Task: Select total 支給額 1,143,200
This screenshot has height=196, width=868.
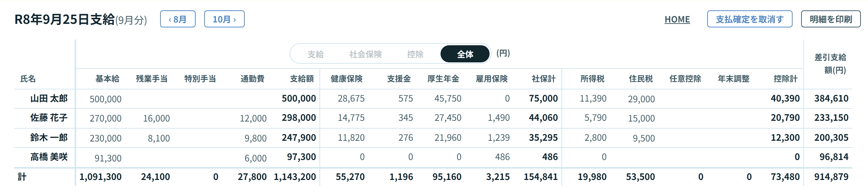Action: click(295, 177)
